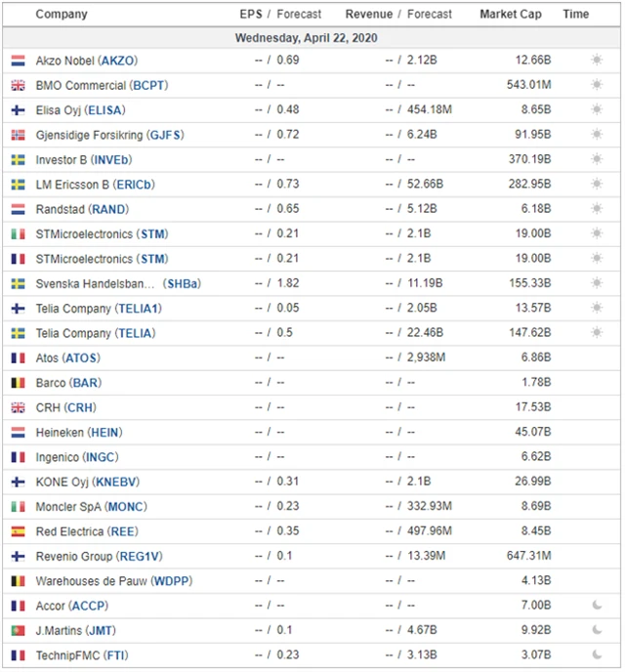Click the Time column header

[576, 15]
